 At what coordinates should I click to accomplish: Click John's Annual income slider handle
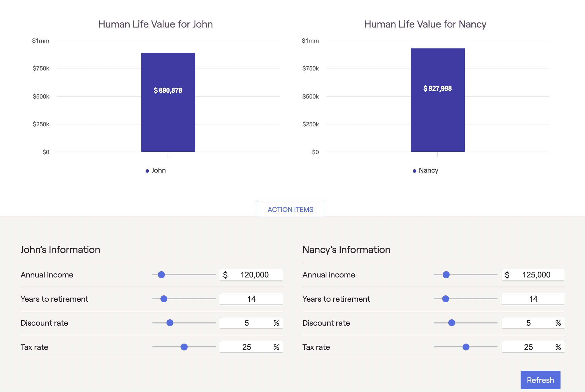click(162, 275)
